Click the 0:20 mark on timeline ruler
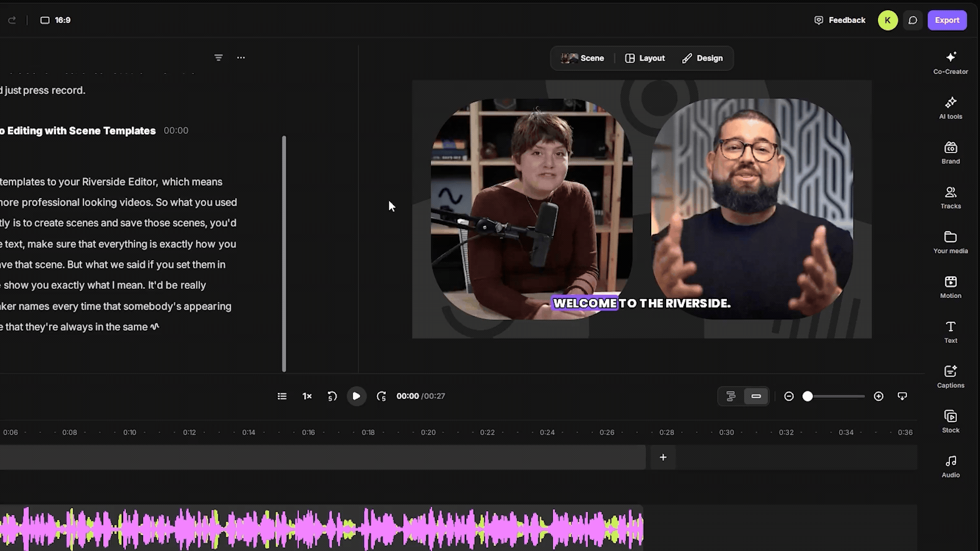This screenshot has width=980, height=551. [x=428, y=433]
